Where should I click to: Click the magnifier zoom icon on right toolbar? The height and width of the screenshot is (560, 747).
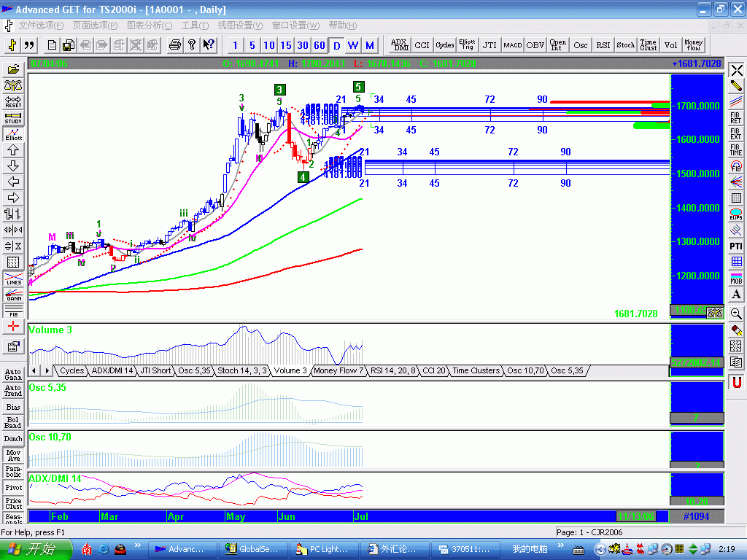coord(736,314)
